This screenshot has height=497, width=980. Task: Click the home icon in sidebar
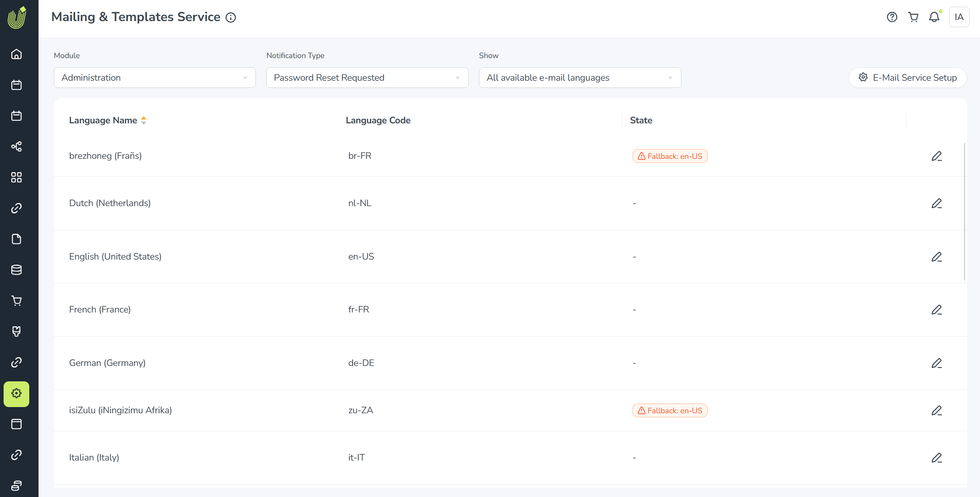pyautogui.click(x=16, y=54)
